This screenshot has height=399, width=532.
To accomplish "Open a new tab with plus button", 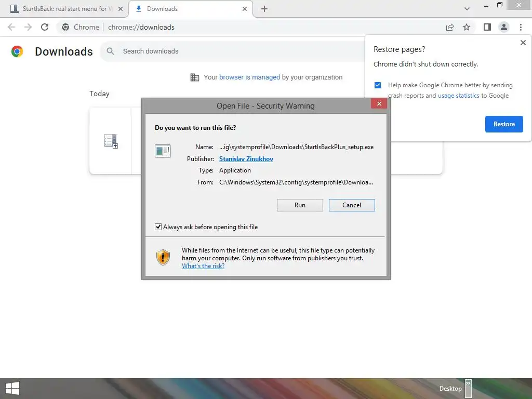I will pyautogui.click(x=264, y=9).
